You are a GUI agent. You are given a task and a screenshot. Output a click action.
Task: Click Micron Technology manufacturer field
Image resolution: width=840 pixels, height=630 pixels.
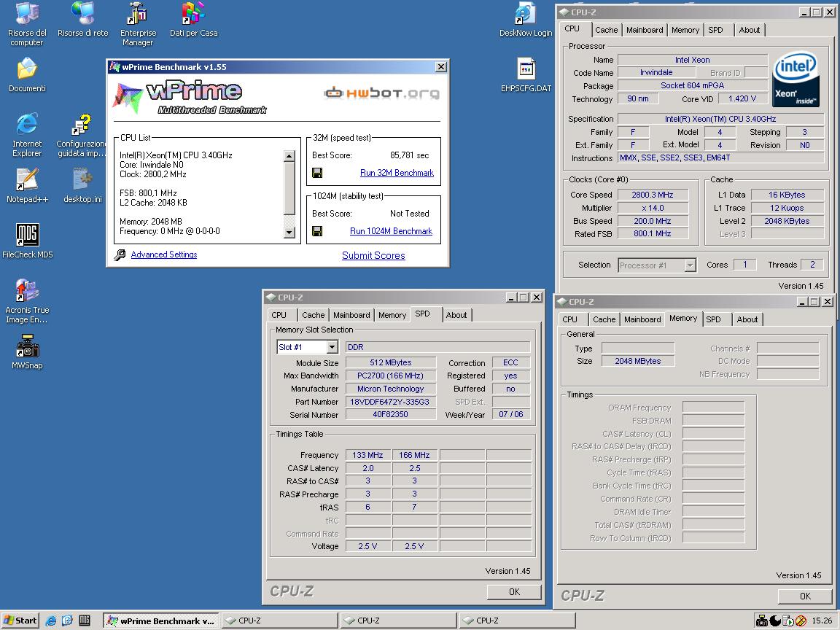pos(390,389)
